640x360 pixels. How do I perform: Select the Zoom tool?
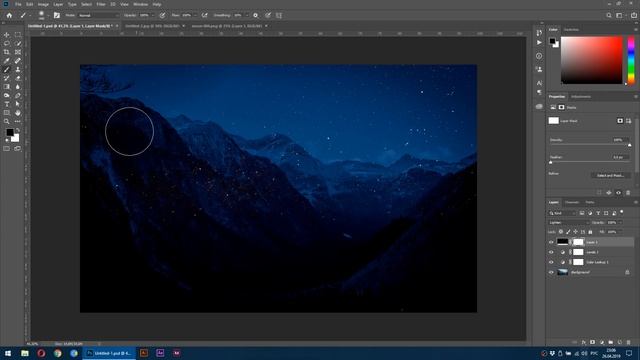(x=7, y=122)
